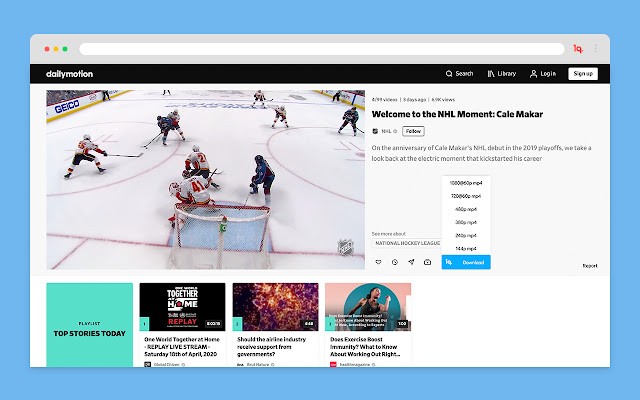Click the browser address bar
This screenshot has height=400, width=640.
point(322,49)
